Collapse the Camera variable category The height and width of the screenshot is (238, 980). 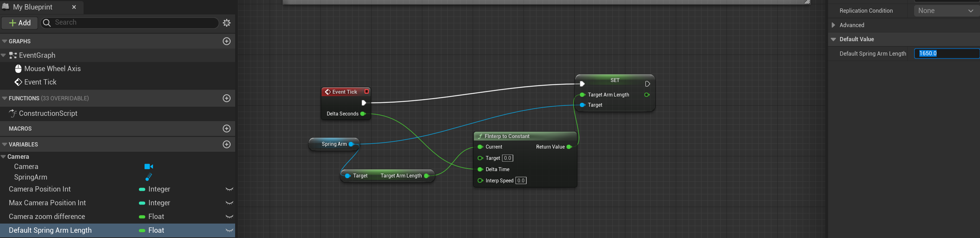pyautogui.click(x=4, y=157)
